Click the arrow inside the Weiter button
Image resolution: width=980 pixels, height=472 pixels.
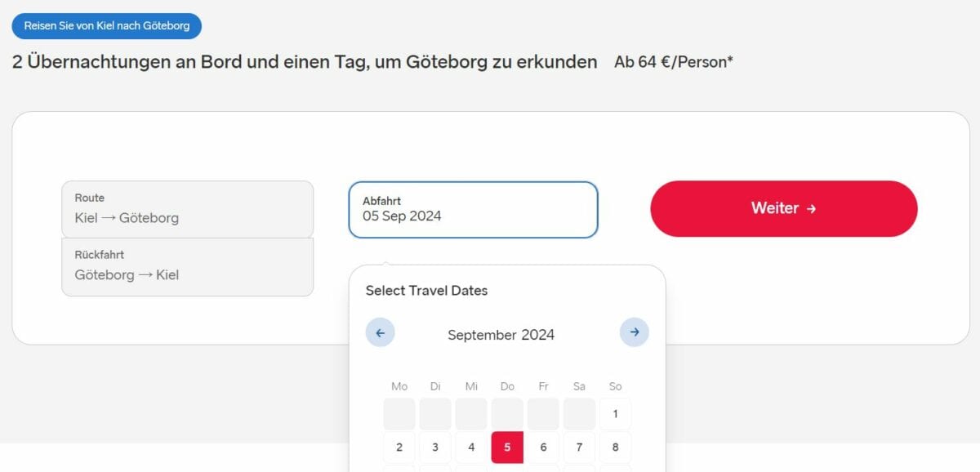pos(811,209)
